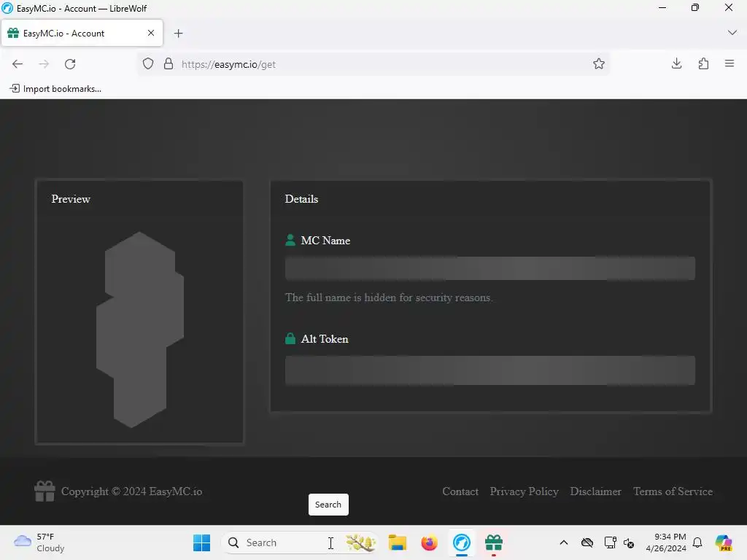Open the green gift taskbar app

(494, 542)
